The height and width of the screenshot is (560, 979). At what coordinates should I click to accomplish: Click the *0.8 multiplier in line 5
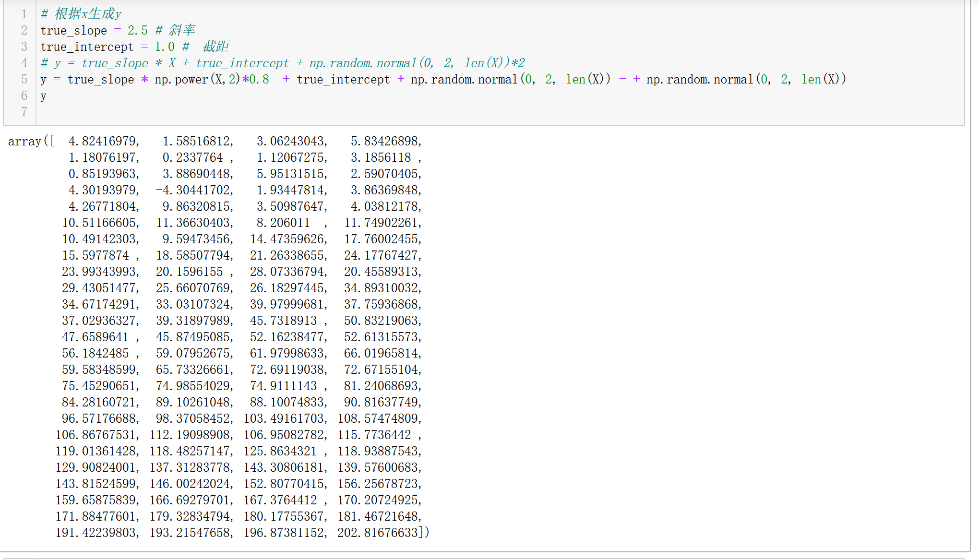click(x=256, y=80)
